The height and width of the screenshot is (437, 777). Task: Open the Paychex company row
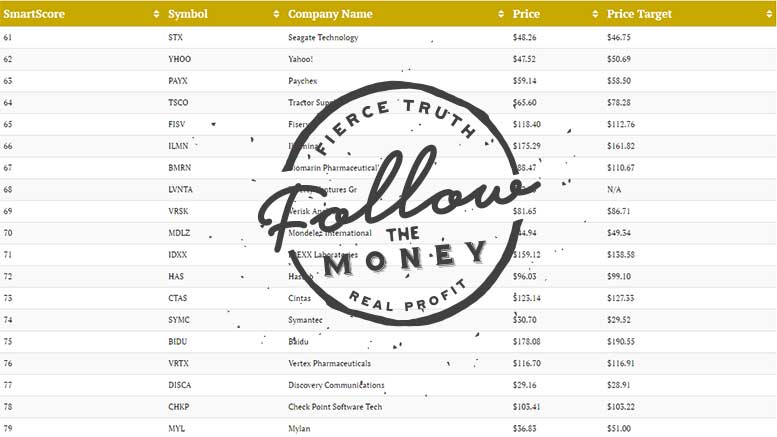388,81
